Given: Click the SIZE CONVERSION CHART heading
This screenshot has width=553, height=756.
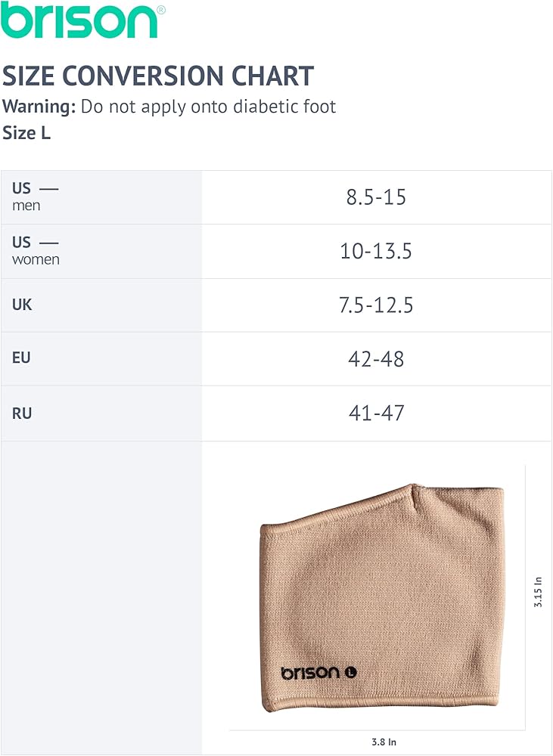Looking at the screenshot, I should click(158, 76).
